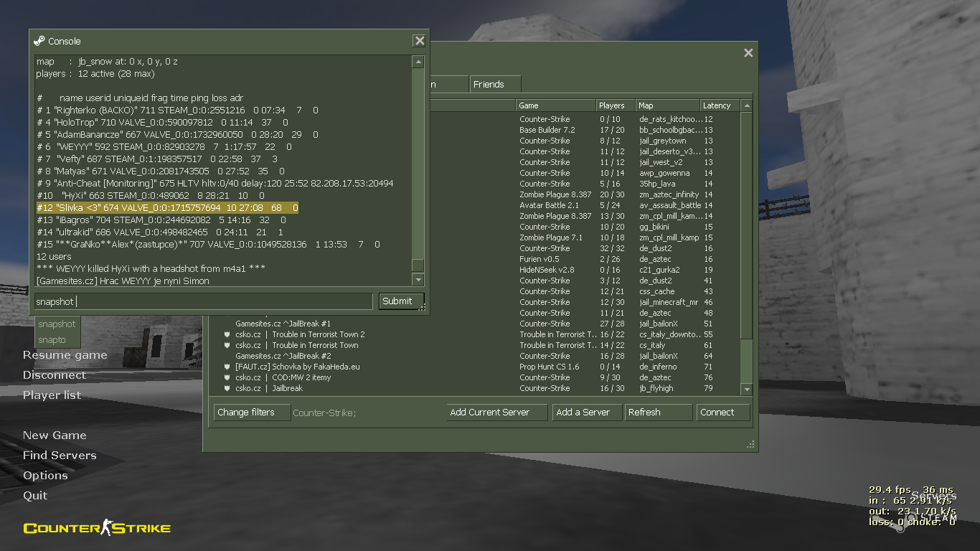This screenshot has width=980, height=551.
Task: Click the server list scrollbar down arrow
Action: point(747,389)
